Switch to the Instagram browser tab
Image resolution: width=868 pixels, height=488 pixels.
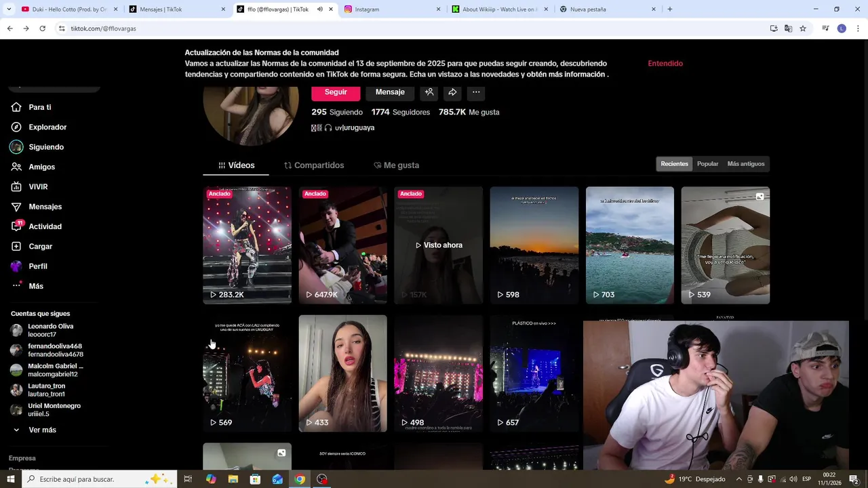click(x=393, y=9)
